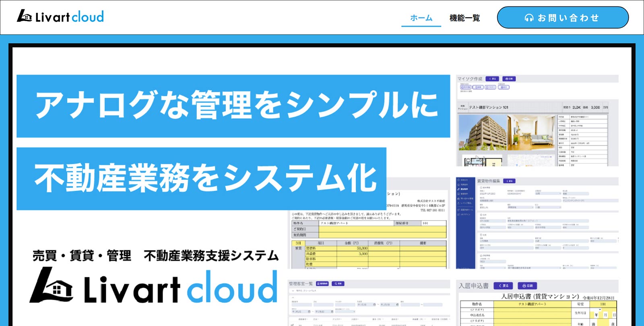The height and width of the screenshot is (326, 644).
Task: Click the 入居申込書 戻る button
Action: [x=503, y=286]
